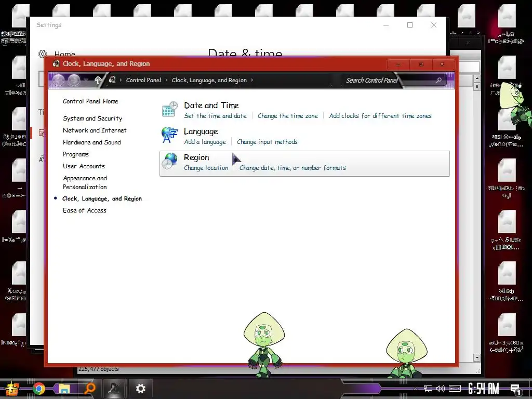The width and height of the screenshot is (532, 399).
Task: Click the Control Panel icon in address bar
Action: 112,79
